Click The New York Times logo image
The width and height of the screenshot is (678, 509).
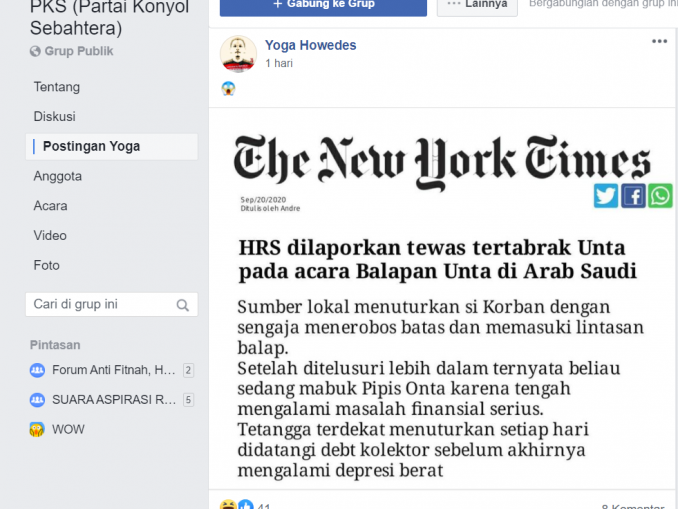coord(442,163)
